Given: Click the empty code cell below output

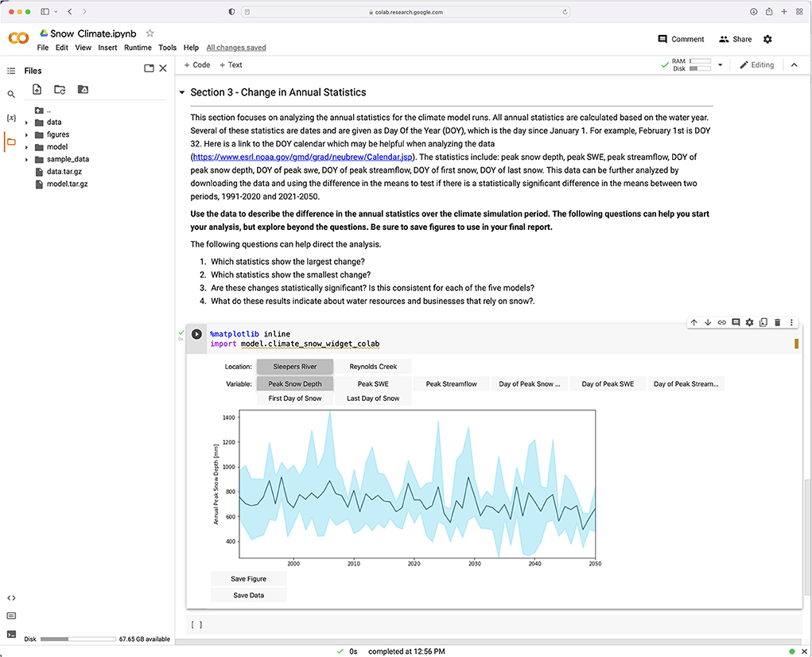Looking at the screenshot, I should [x=494, y=624].
